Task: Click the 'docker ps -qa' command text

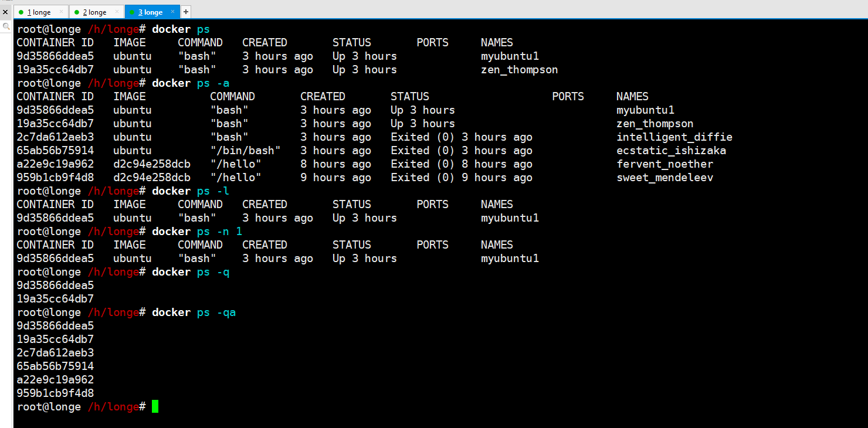Action: click(x=194, y=312)
